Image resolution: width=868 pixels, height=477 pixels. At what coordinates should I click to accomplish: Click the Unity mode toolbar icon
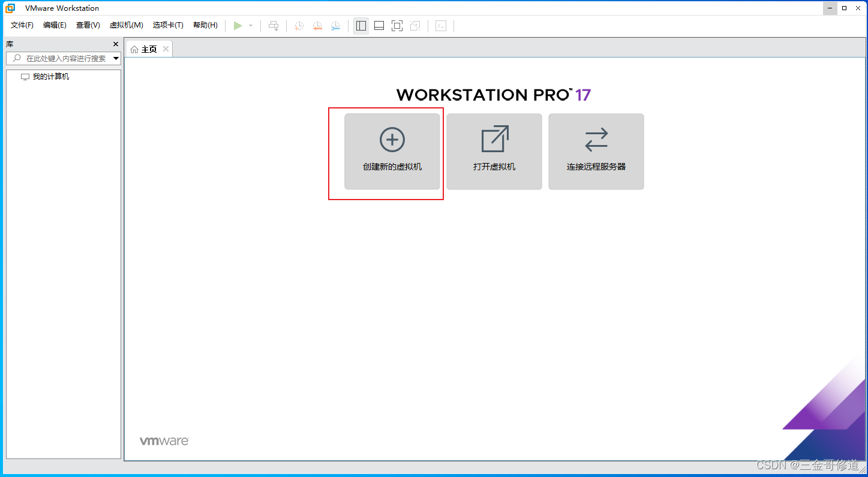click(x=415, y=26)
